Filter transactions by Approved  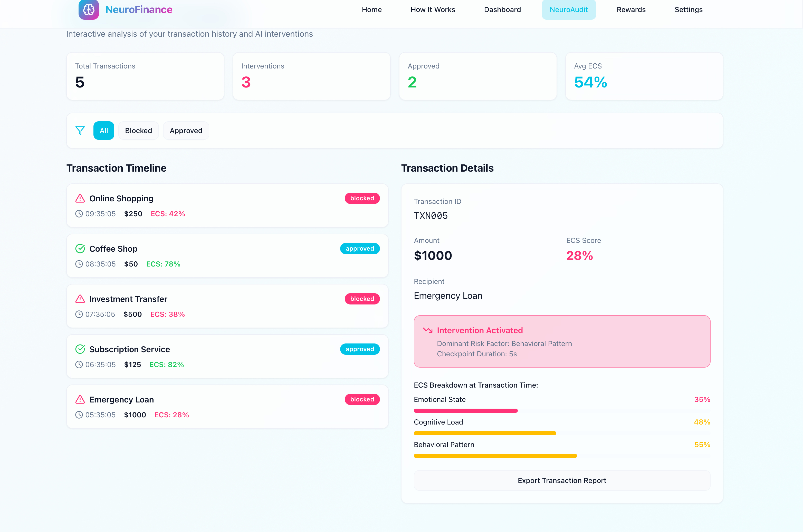pyautogui.click(x=186, y=131)
